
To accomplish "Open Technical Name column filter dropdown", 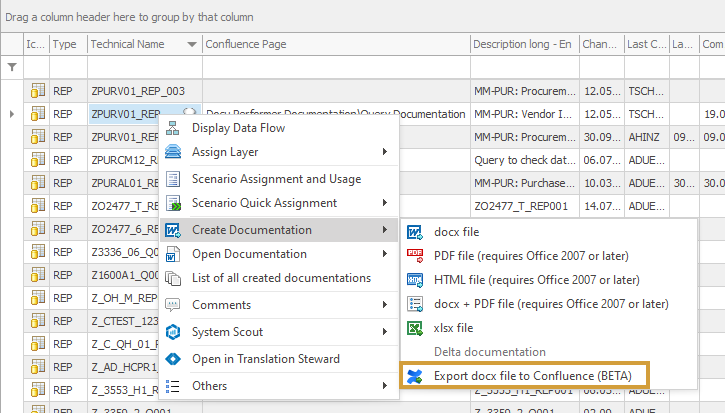I will click(191, 44).
